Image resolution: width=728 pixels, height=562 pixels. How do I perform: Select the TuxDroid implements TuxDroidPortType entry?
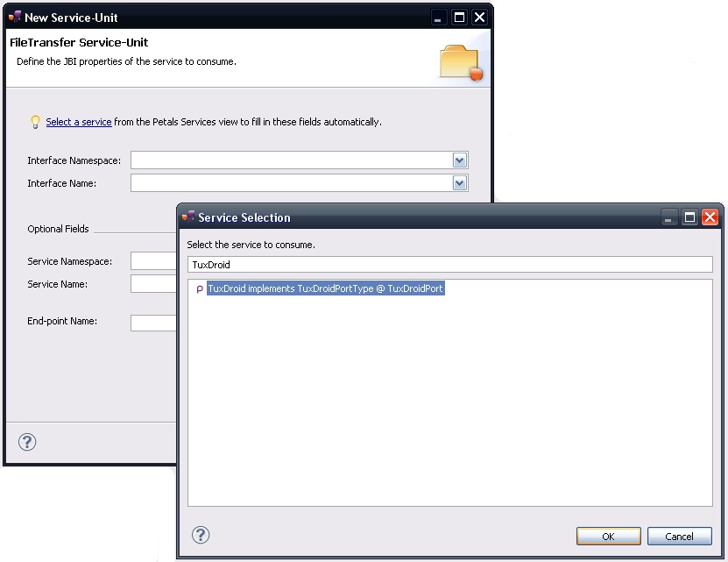point(325,288)
